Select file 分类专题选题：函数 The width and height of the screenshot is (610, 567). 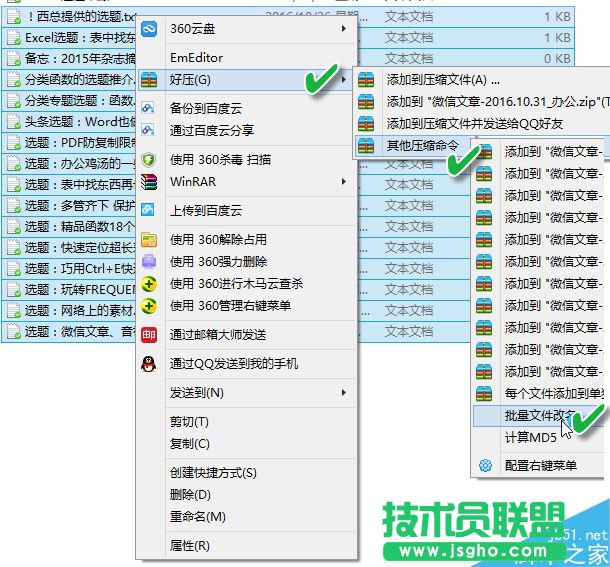click(x=80, y=100)
